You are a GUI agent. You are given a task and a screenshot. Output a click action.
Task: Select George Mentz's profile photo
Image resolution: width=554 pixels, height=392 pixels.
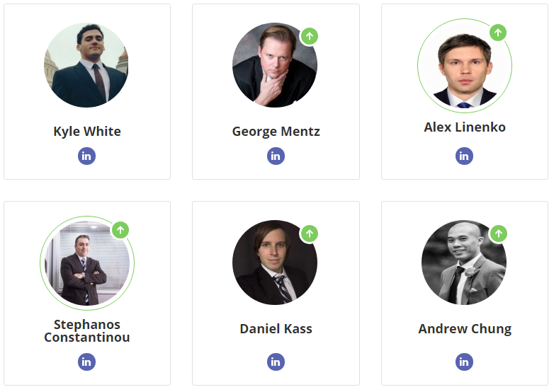click(x=275, y=66)
